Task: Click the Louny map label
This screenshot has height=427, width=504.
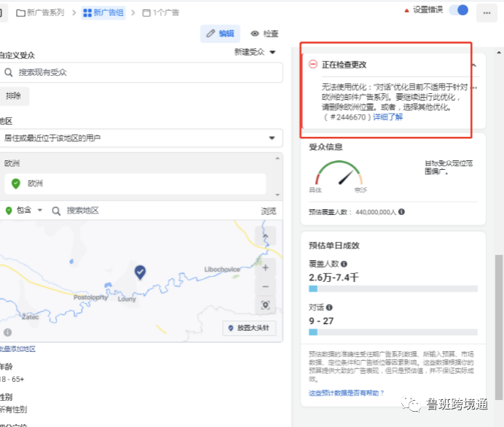Action: point(127,299)
